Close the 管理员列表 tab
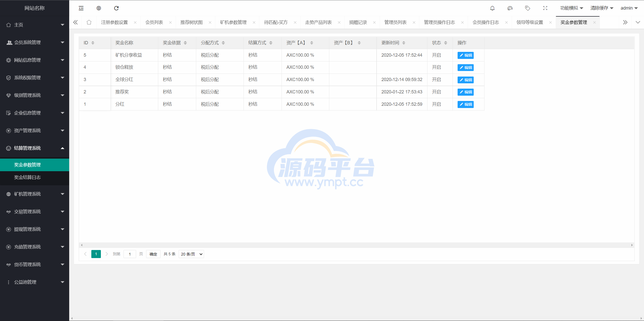The width and height of the screenshot is (644, 321). (x=414, y=22)
